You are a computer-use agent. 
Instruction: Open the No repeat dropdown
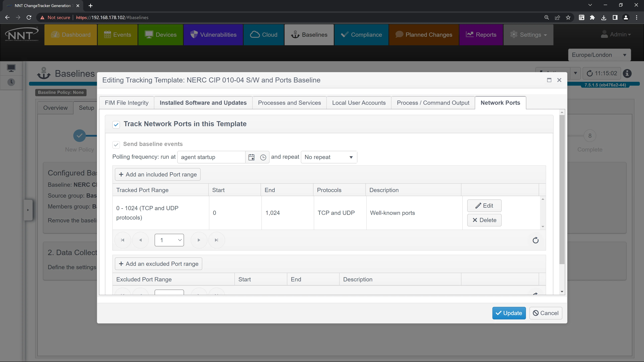tap(329, 157)
